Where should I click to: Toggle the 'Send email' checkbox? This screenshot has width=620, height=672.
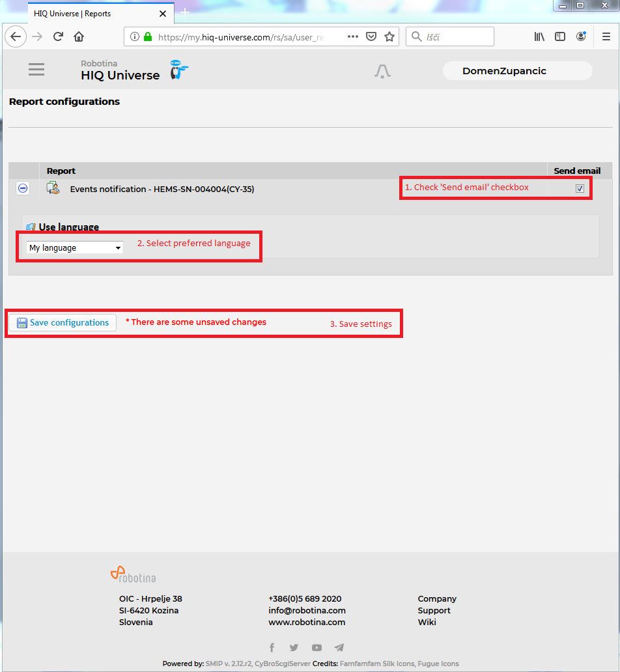[580, 189]
